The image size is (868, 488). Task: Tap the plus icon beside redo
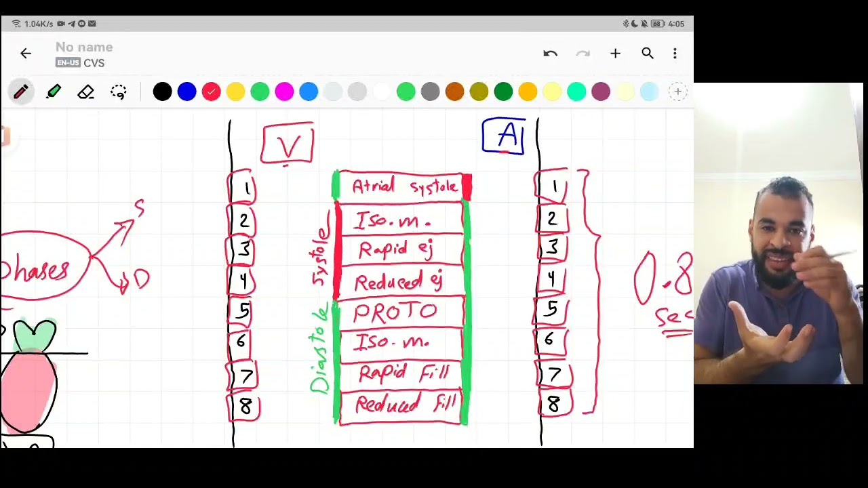615,54
